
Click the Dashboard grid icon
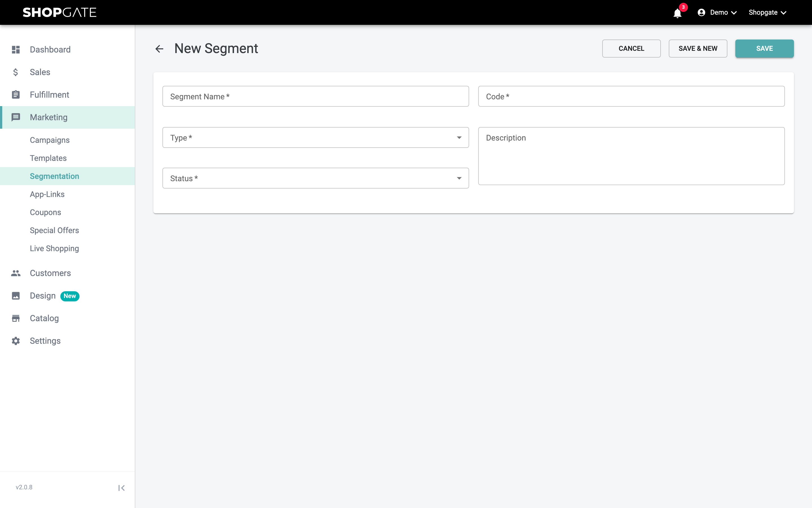pyautogui.click(x=16, y=49)
